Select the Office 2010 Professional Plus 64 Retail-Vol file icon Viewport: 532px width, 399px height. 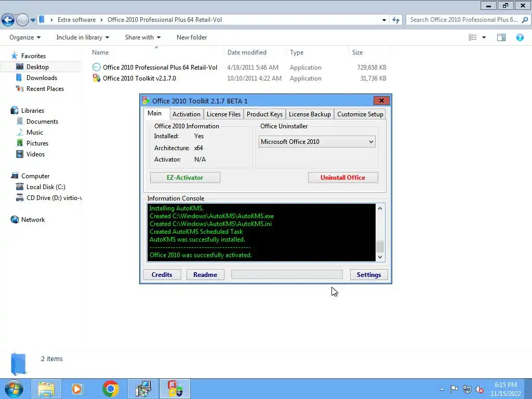pos(96,67)
